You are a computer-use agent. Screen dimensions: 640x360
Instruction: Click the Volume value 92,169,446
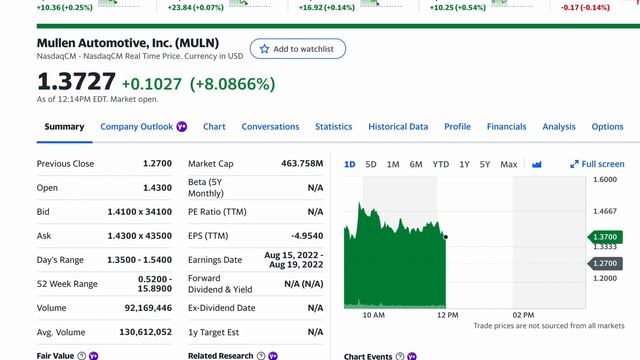148,308
